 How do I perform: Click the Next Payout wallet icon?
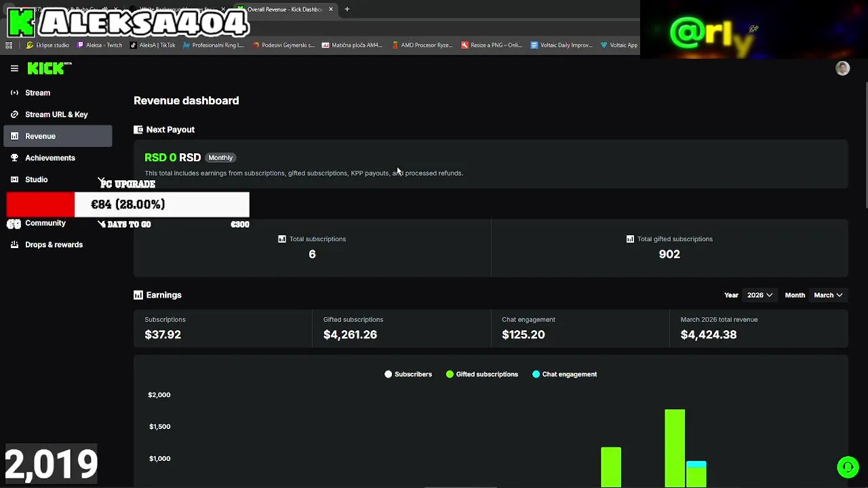coord(138,129)
